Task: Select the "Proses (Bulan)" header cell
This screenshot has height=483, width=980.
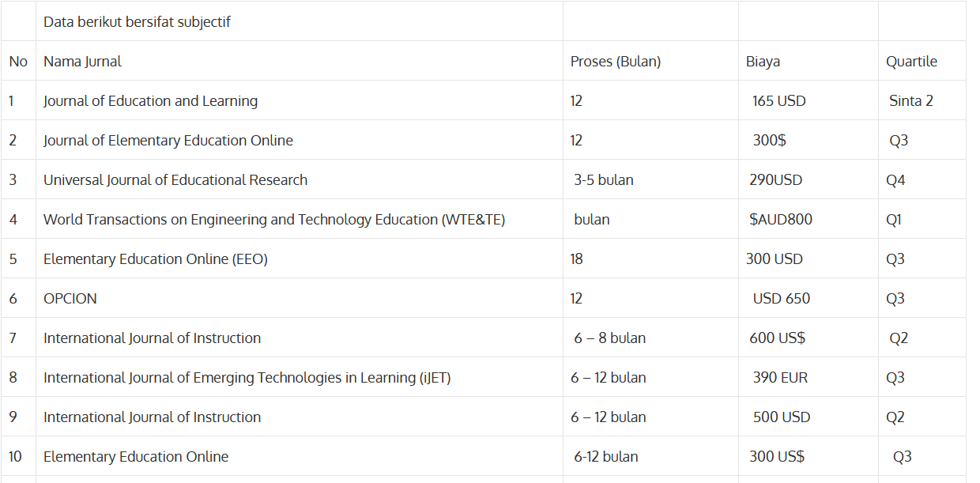Action: point(616,62)
